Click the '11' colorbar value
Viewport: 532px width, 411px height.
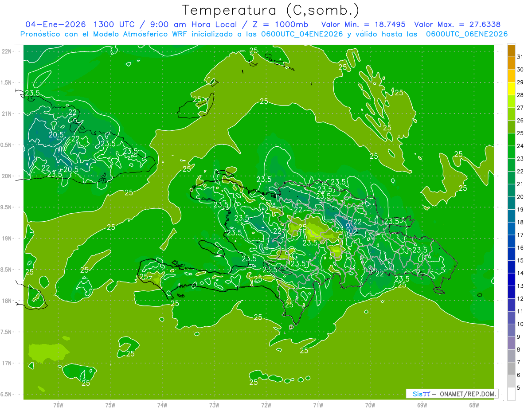[x=520, y=311]
